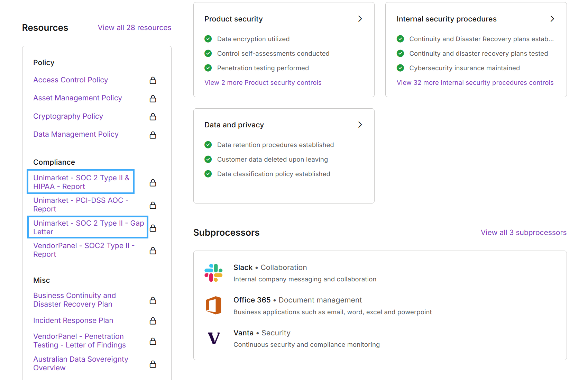
Task: View 2 more Product security controls
Action: (x=263, y=83)
